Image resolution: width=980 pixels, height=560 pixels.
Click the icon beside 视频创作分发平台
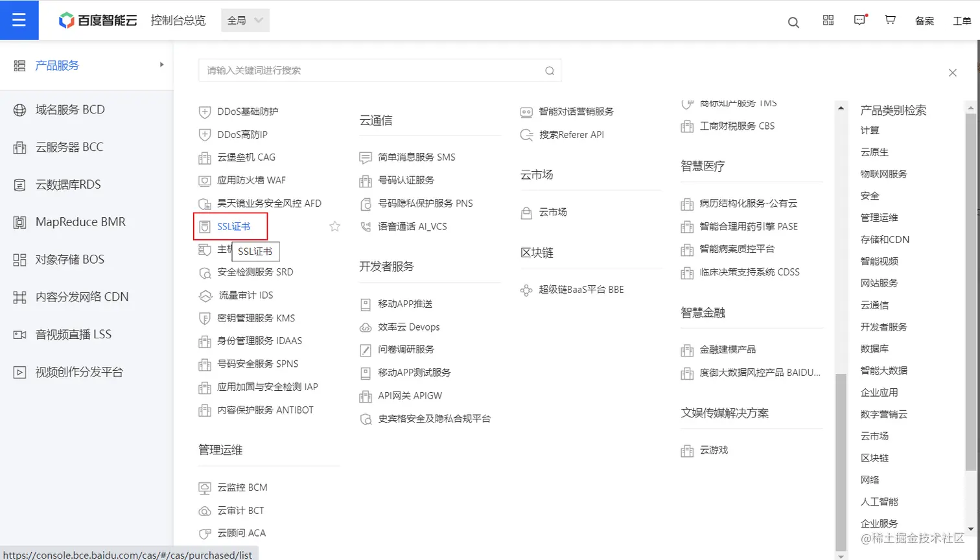(19, 373)
